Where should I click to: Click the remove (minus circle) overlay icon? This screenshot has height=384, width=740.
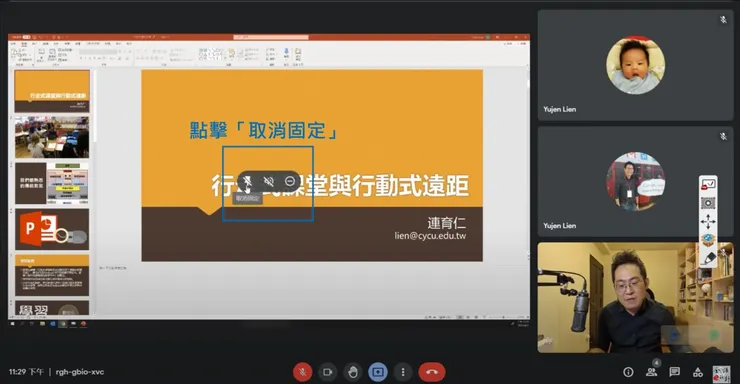point(290,181)
